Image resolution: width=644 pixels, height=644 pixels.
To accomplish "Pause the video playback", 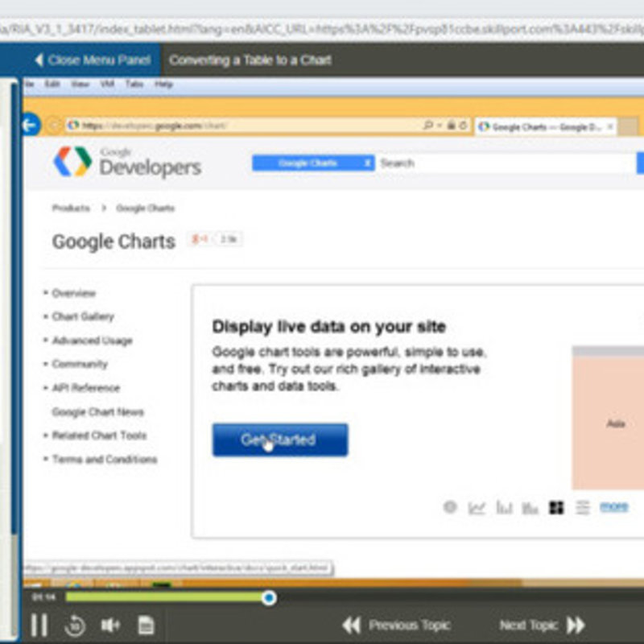I will (39, 625).
